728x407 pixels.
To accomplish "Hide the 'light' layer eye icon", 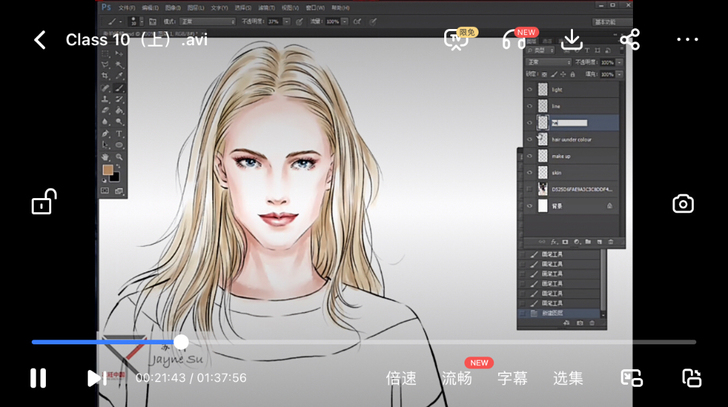I will coord(529,90).
